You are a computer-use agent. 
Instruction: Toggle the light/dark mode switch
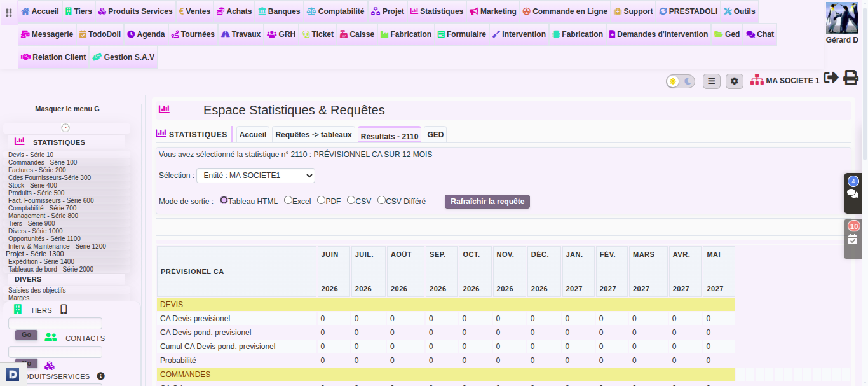pyautogui.click(x=681, y=81)
